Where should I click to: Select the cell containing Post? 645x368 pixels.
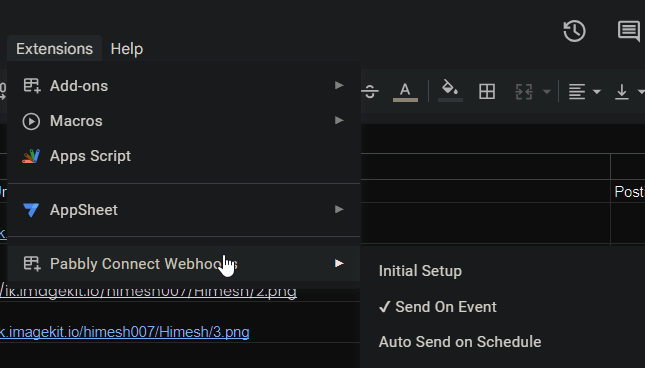click(628, 192)
